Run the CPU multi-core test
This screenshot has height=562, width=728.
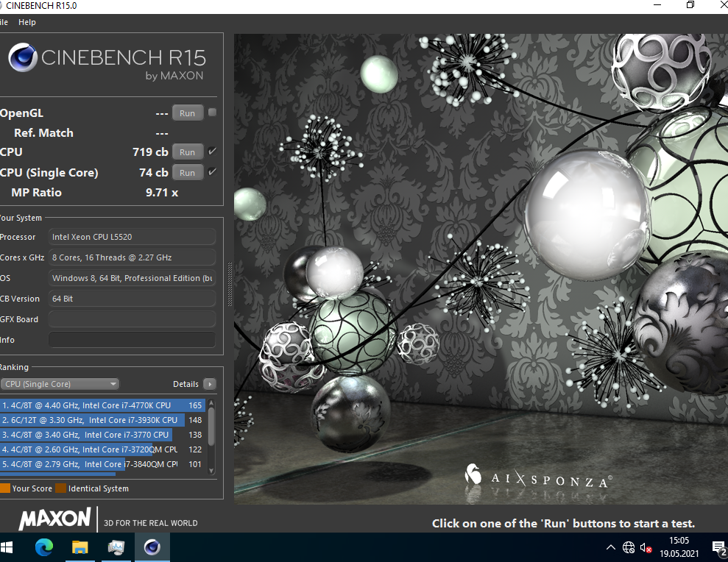(188, 152)
